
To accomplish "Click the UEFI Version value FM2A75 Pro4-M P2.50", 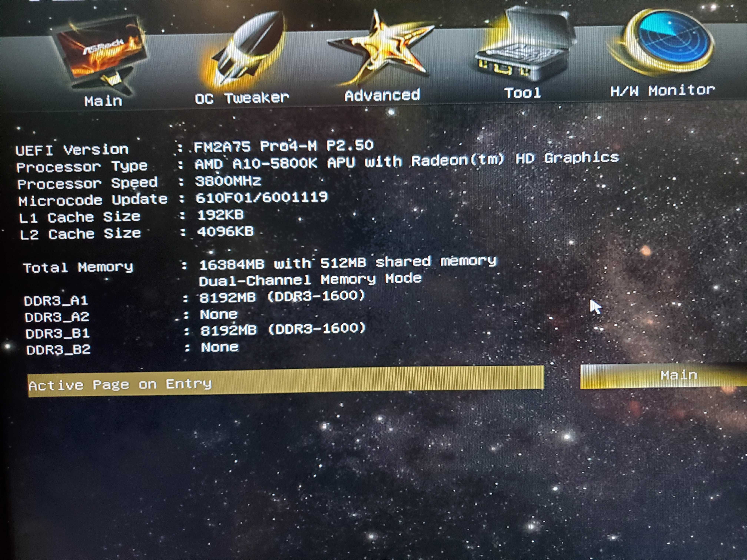I will 284,146.
